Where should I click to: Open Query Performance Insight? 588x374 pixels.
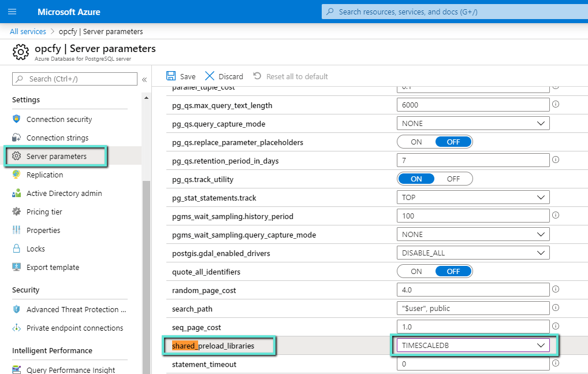coord(71,369)
